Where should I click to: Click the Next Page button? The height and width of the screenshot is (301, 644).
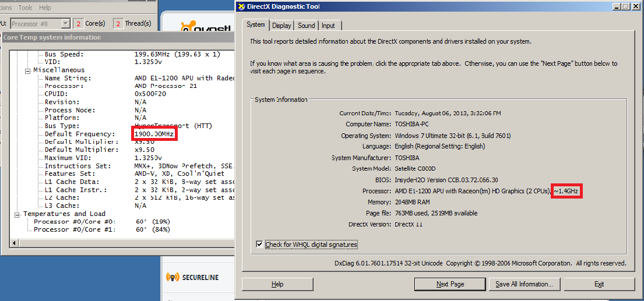[x=450, y=284]
